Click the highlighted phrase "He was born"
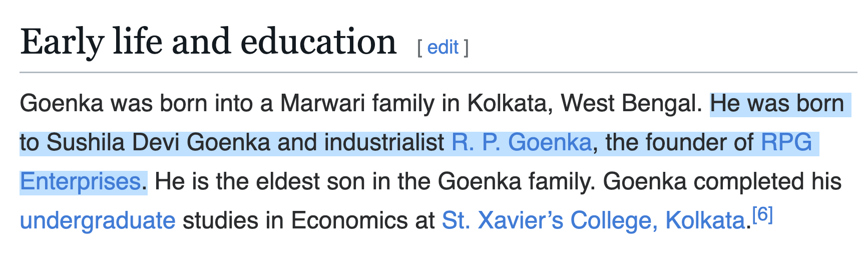The image size is (868, 257). (777, 103)
